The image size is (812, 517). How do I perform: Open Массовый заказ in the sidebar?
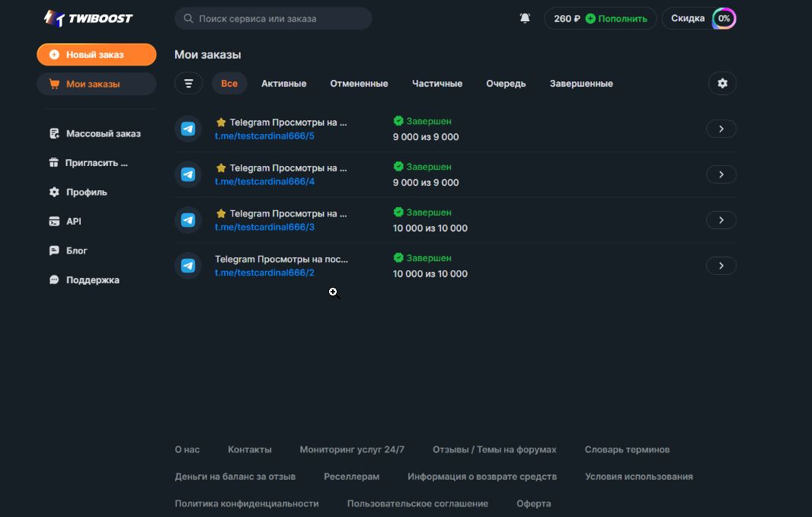point(103,134)
